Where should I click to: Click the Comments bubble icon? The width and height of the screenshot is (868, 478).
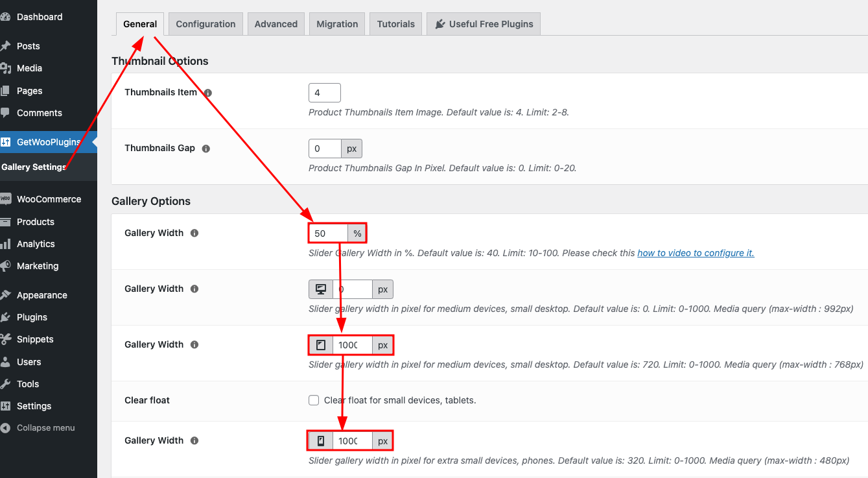point(5,113)
